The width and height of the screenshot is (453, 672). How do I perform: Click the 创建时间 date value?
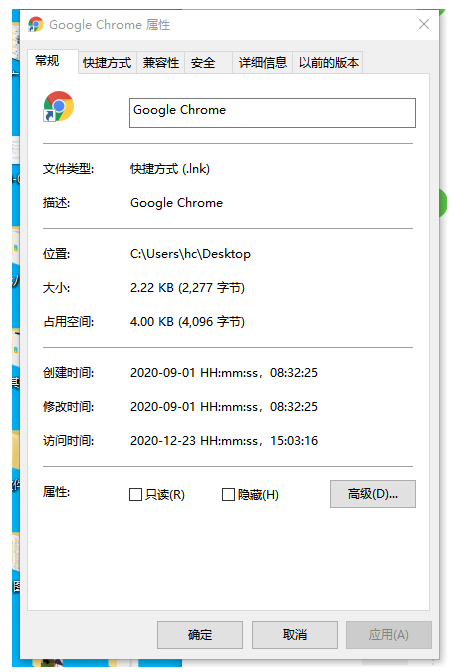coord(224,372)
